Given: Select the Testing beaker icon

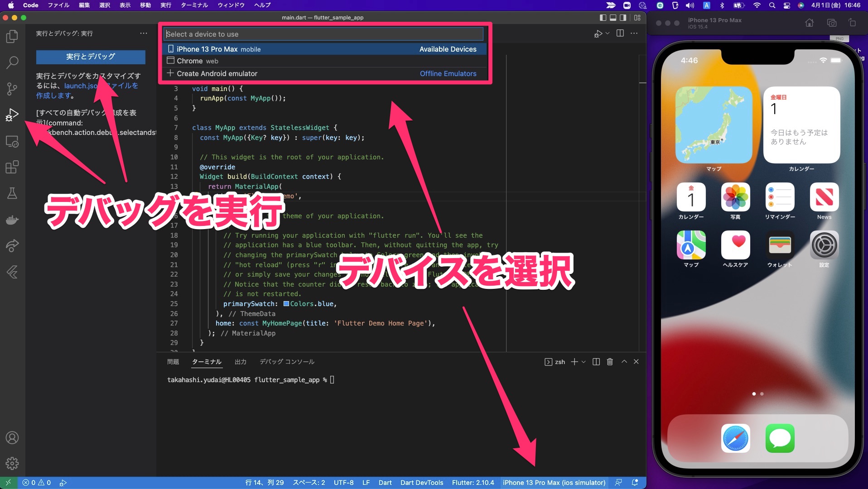Looking at the screenshot, I should [x=12, y=193].
